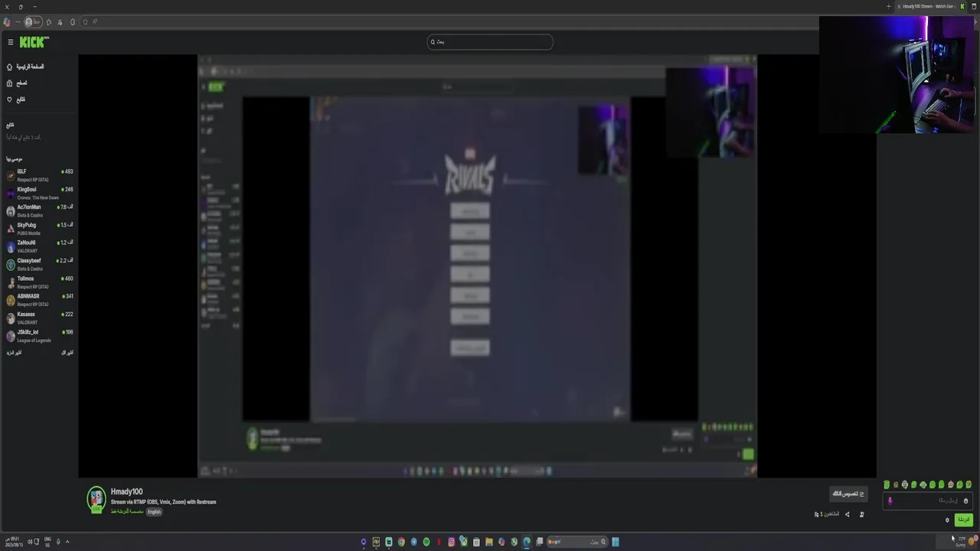Click the icon right of share
Viewport: 980px width, 551px height.
862,514
